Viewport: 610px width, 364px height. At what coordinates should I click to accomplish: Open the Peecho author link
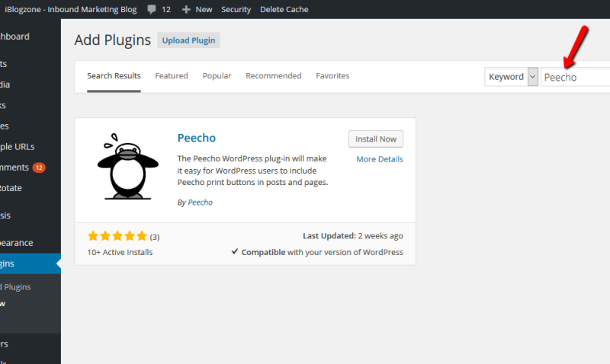coord(201,203)
